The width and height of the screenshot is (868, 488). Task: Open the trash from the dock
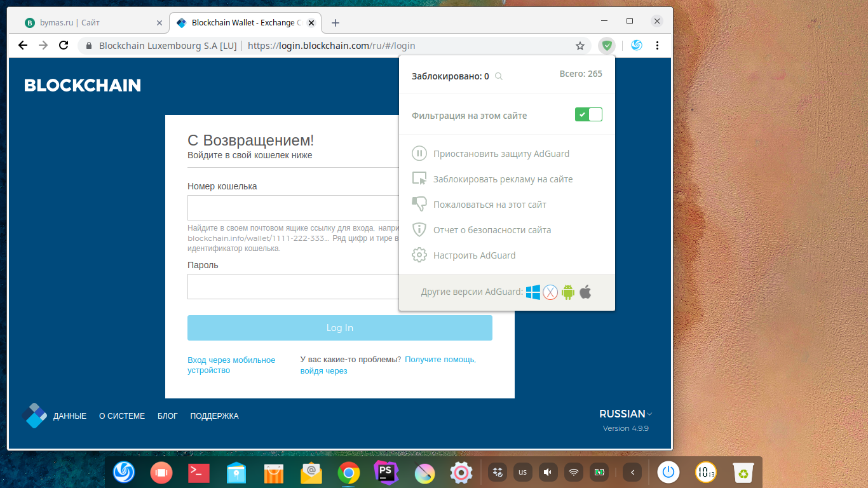(743, 472)
